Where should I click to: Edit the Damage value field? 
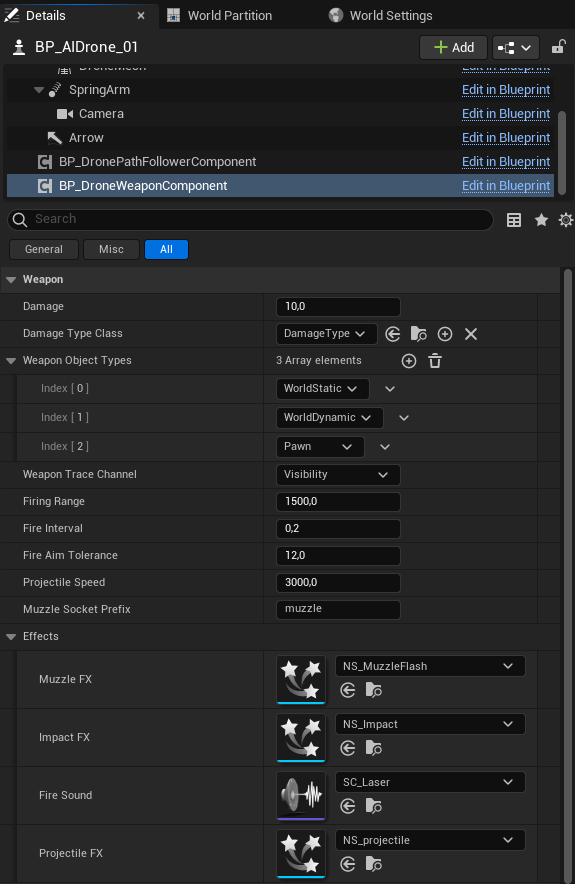tap(338, 307)
